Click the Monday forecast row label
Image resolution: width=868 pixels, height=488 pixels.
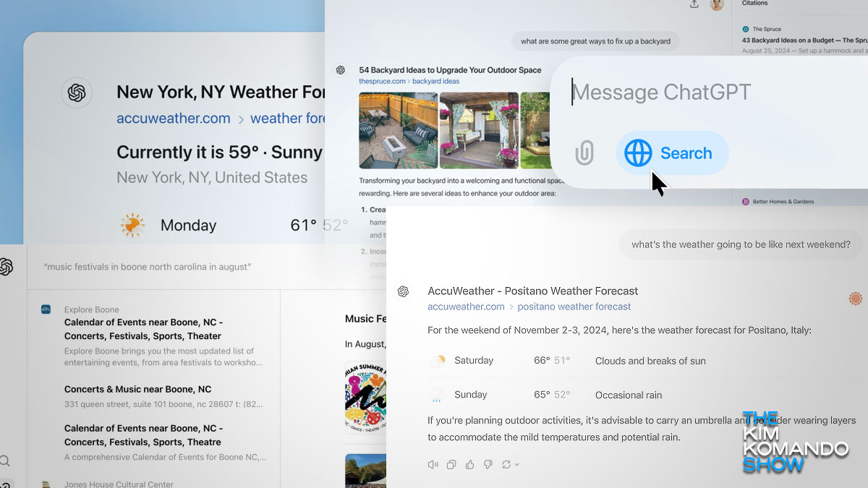(188, 226)
